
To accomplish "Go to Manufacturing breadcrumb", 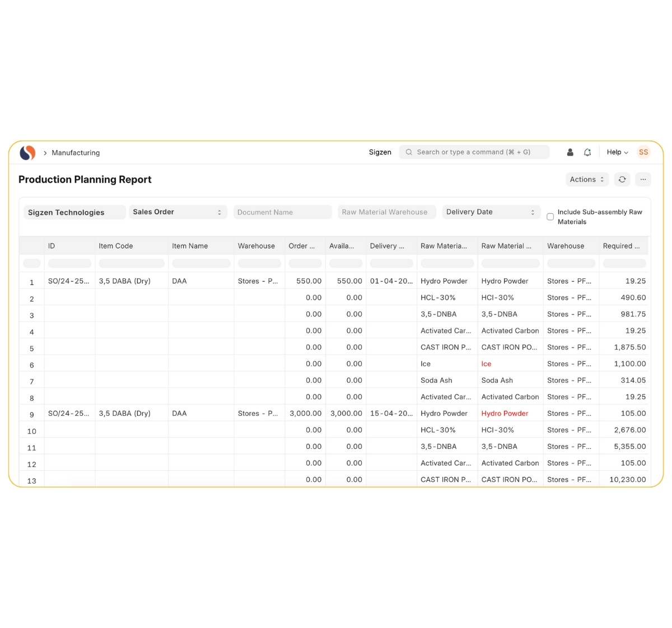I will pos(76,153).
